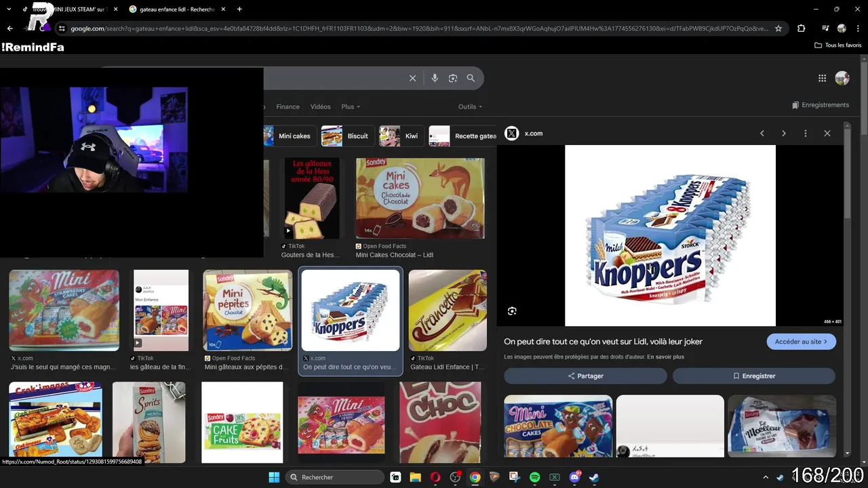Image resolution: width=868 pixels, height=488 pixels.
Task: Bookmark this page with the star icon
Action: [x=778, y=28]
